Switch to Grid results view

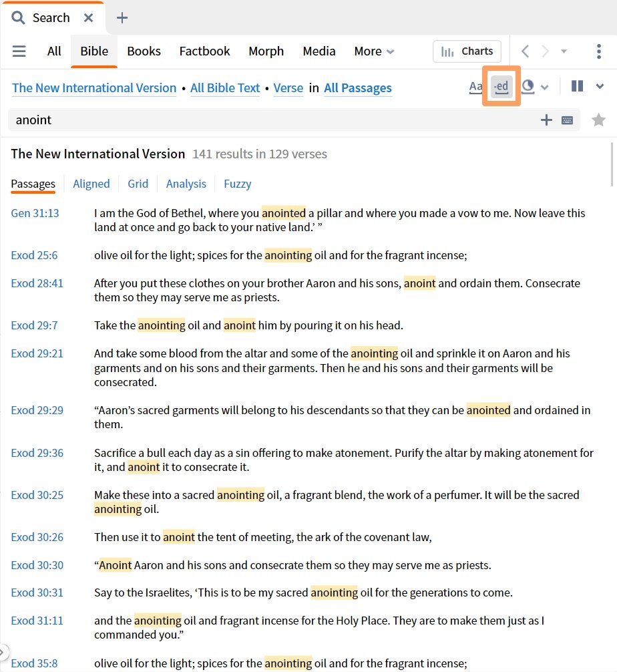click(138, 184)
